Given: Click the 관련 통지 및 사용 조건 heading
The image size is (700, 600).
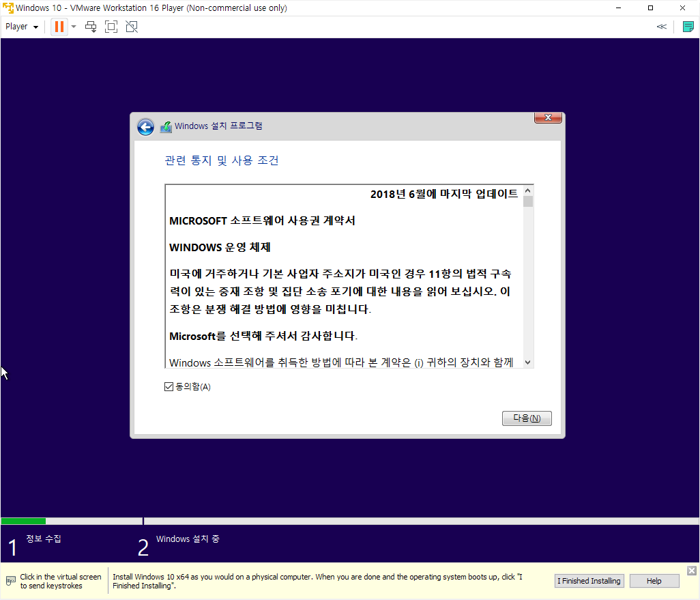Looking at the screenshot, I should pyautogui.click(x=222, y=160).
